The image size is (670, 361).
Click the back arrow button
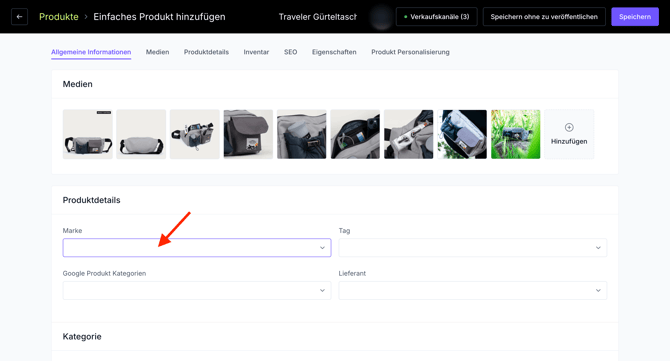(x=19, y=17)
